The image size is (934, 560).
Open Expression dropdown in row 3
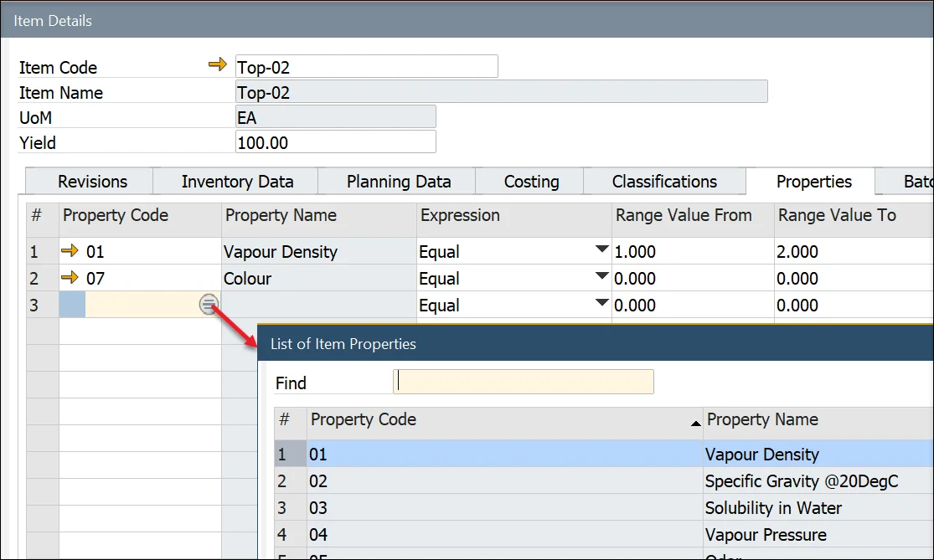601,304
